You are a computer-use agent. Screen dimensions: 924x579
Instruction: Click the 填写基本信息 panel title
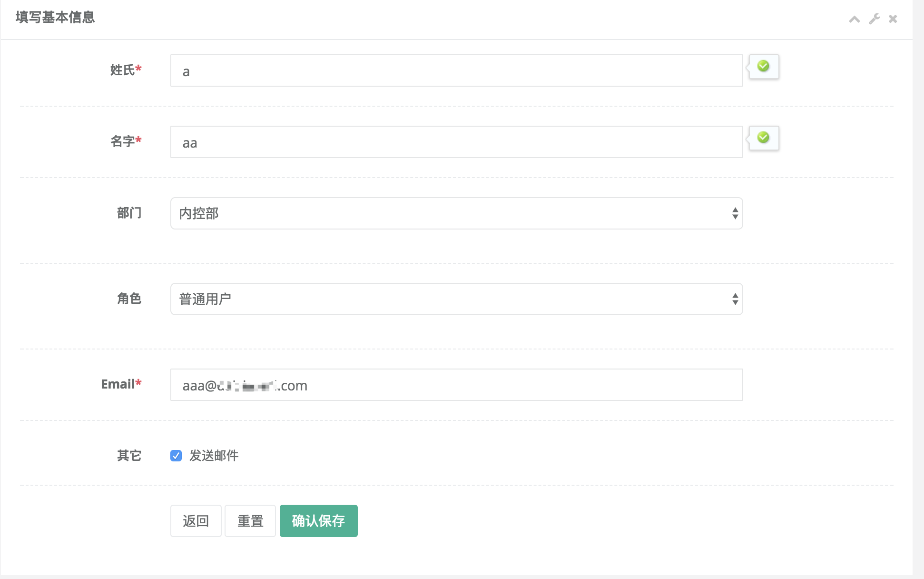pos(55,17)
